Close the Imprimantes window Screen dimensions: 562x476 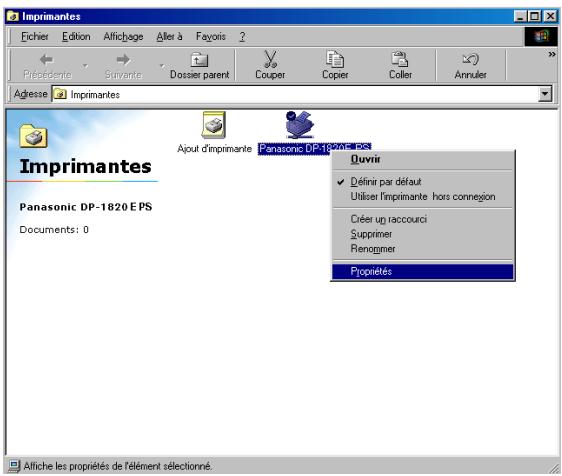pyautogui.click(x=550, y=16)
